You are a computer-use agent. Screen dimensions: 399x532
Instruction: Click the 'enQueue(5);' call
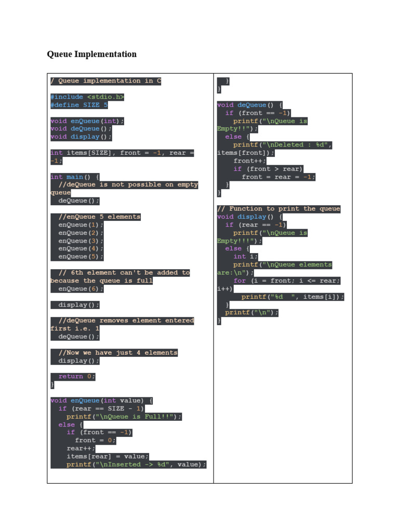tap(81, 257)
